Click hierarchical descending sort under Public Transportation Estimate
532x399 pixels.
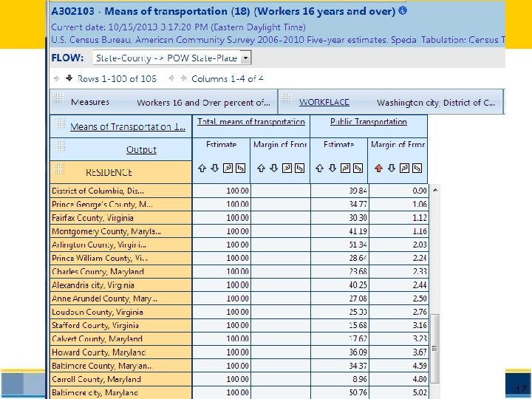(x=358, y=168)
